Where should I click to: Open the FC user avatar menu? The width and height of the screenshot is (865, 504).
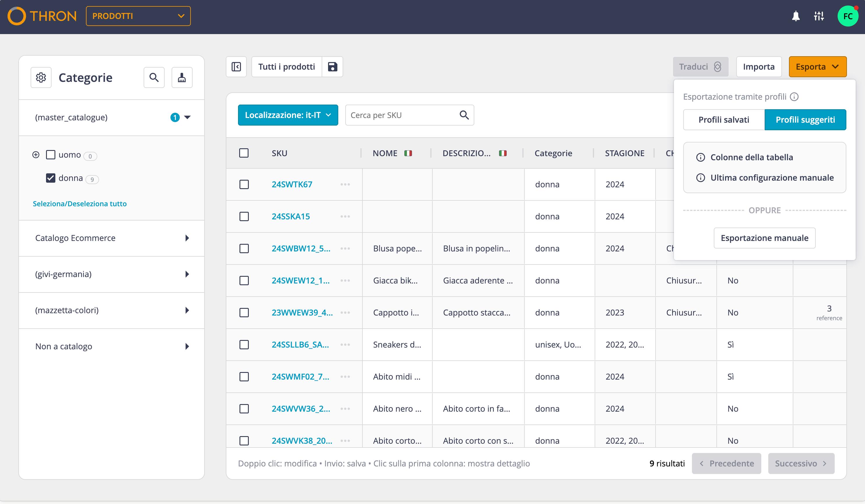pyautogui.click(x=848, y=16)
